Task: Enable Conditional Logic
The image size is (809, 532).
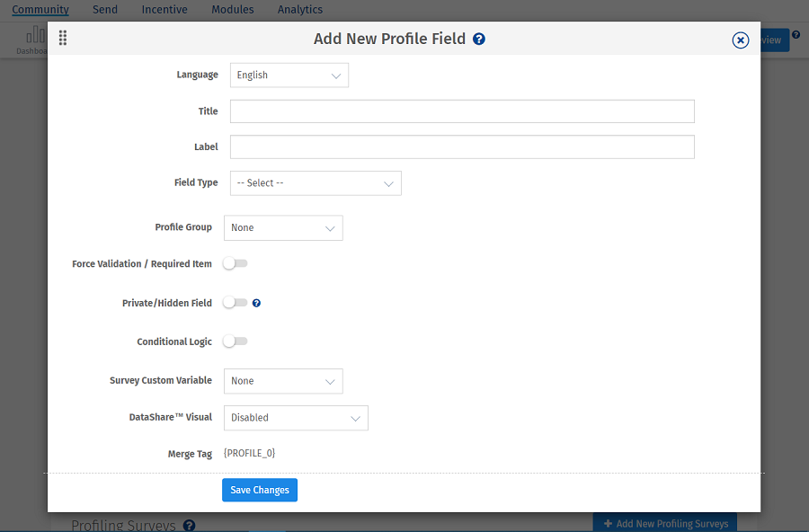Action: tap(235, 341)
